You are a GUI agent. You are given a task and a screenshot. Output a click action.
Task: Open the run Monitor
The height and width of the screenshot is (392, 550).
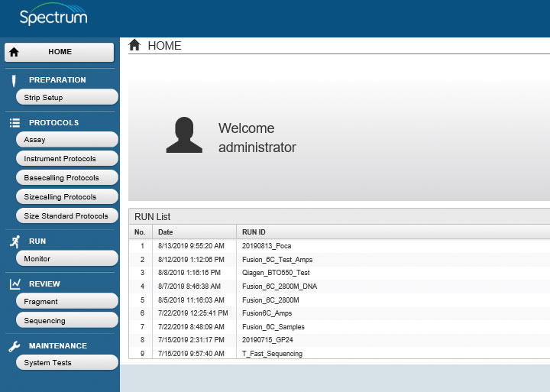pyautogui.click(x=66, y=259)
